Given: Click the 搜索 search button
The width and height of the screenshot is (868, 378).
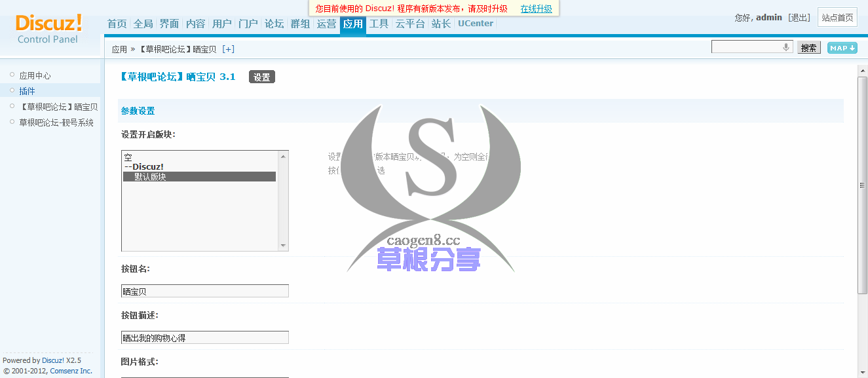Looking at the screenshot, I should (x=808, y=48).
